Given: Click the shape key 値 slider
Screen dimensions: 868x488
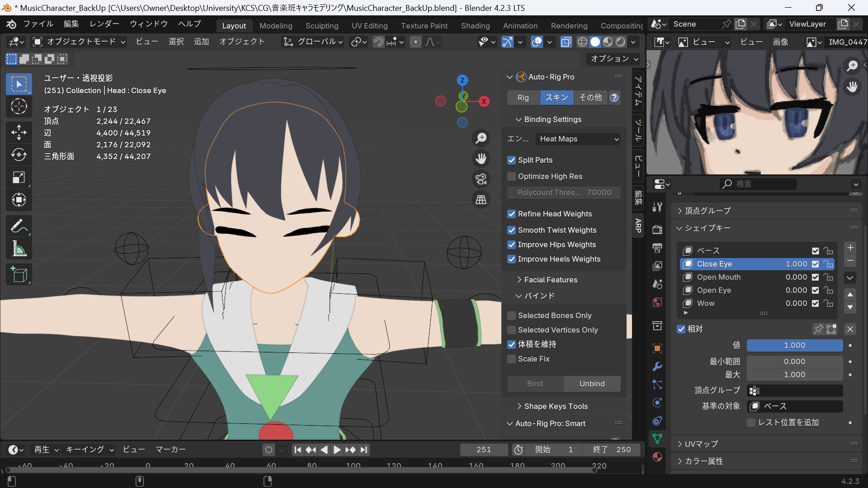Looking at the screenshot, I should 794,345.
